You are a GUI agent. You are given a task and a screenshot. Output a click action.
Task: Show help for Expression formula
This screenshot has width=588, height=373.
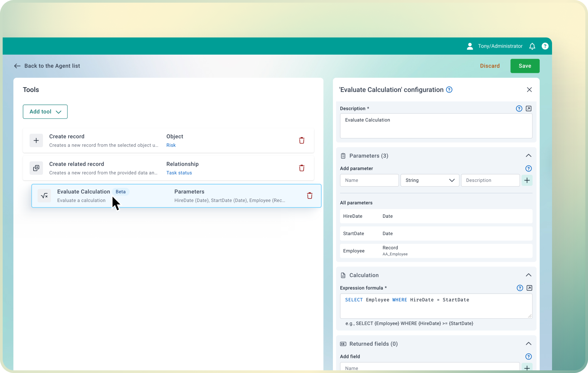click(519, 288)
